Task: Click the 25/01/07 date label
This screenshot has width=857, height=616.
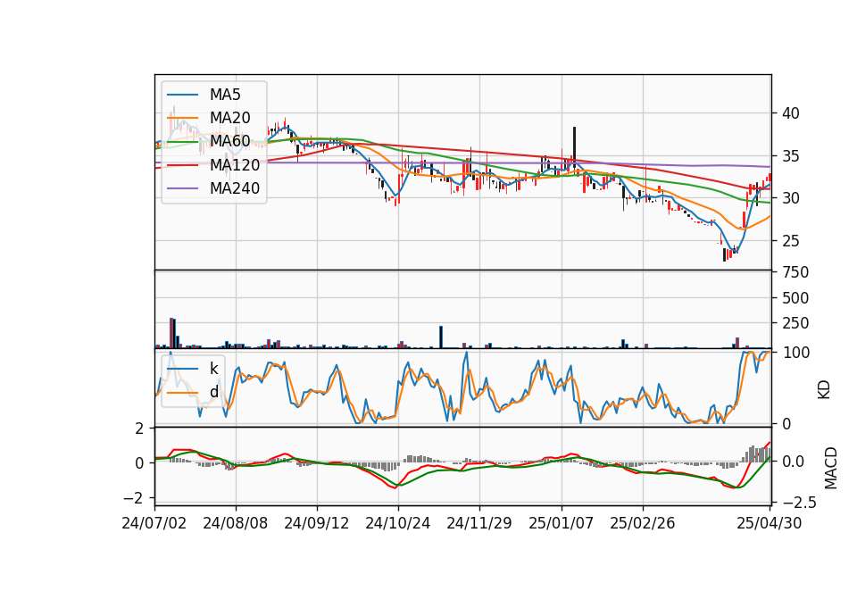Action: point(561,523)
